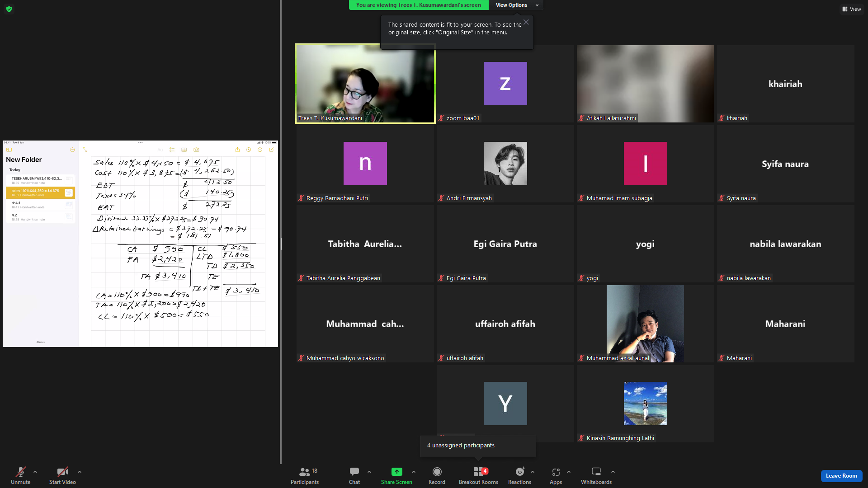
Task: Open the Participants panel
Action: pos(305,476)
